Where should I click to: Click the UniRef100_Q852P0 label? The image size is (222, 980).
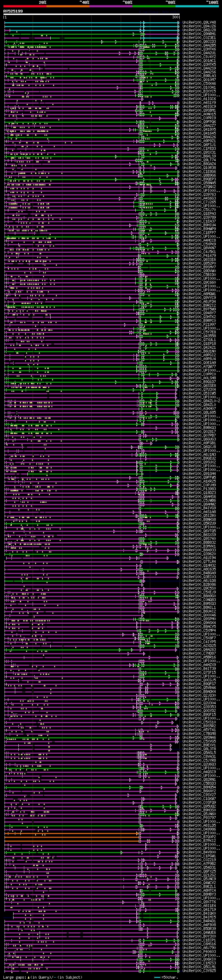pyautogui.click(x=199, y=263)
